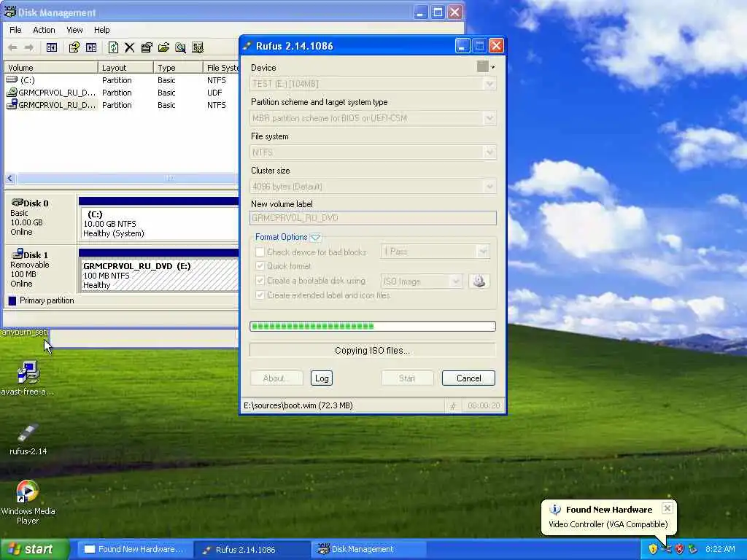Click the magnifier Explore toolbar icon
Viewport: 747px width, 560px height.
point(181,47)
